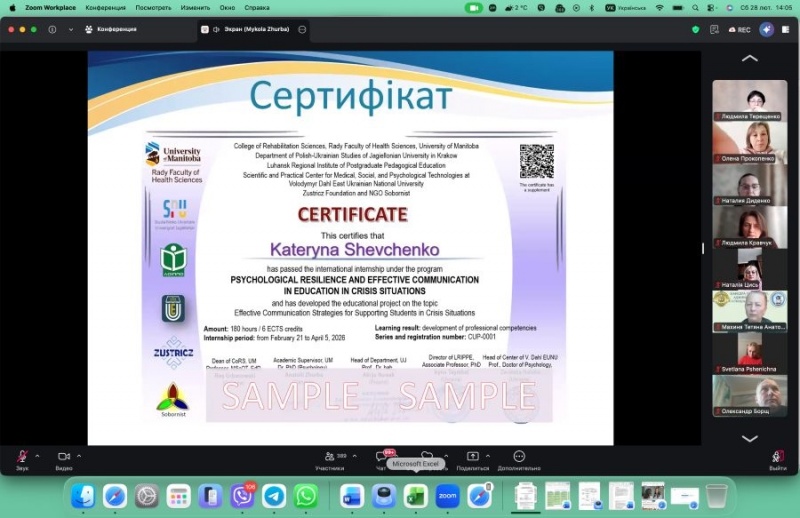Open the Участники participants panel
This screenshot has height=518, width=800.
(x=329, y=457)
